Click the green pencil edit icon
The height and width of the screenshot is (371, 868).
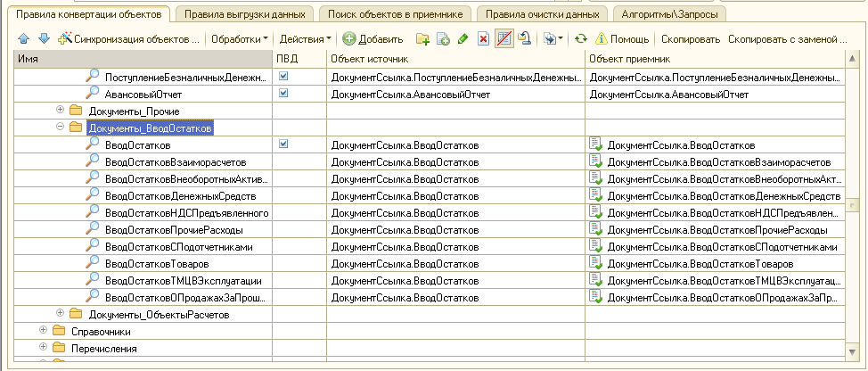[463, 39]
